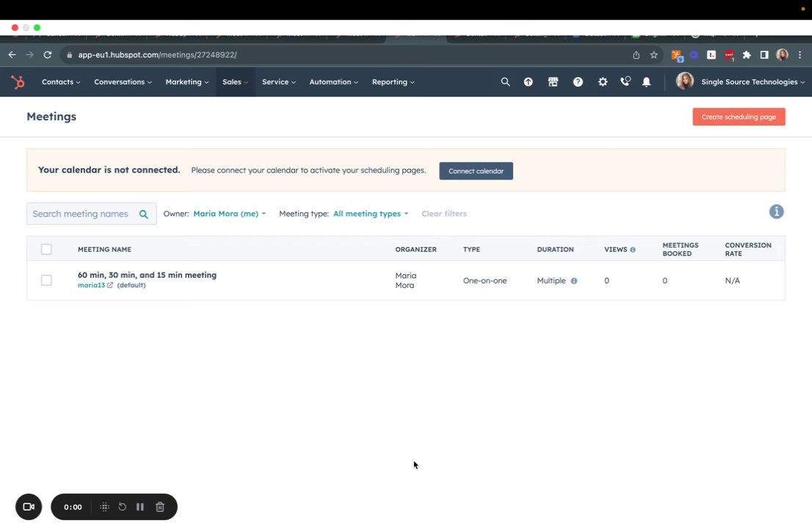The image size is (812, 529).
Task: Open the HubSpot marketplace icon
Action: 553,82
